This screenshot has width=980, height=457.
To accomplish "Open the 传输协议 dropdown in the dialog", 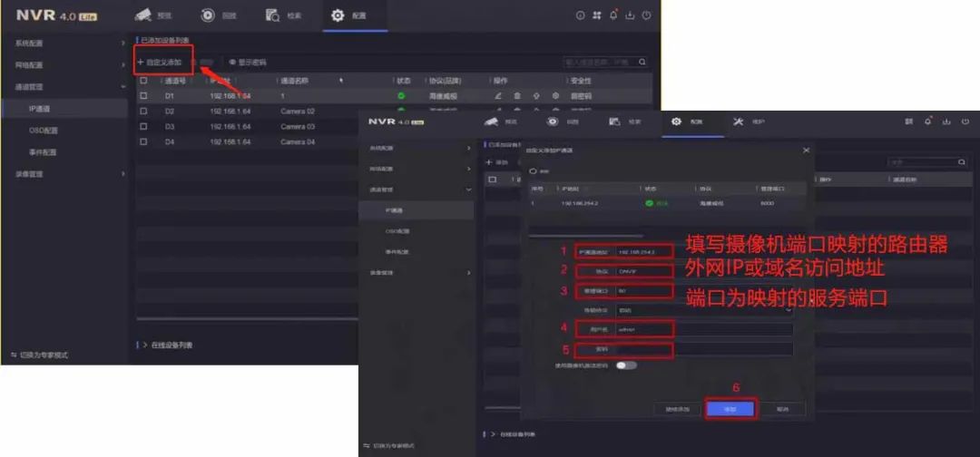I will click(x=703, y=309).
